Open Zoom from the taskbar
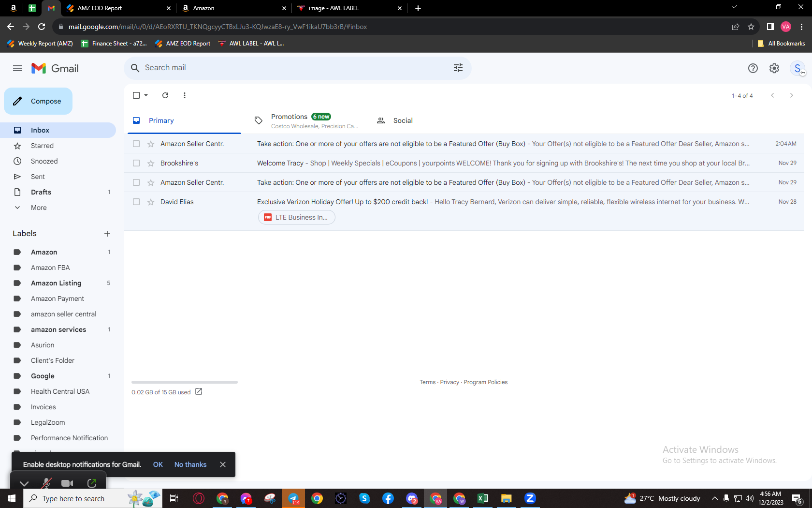Viewport: 812px width, 508px height. coord(530,498)
